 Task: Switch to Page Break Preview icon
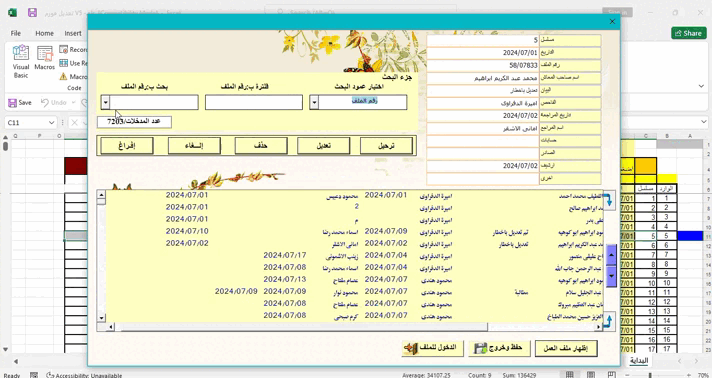612,375
